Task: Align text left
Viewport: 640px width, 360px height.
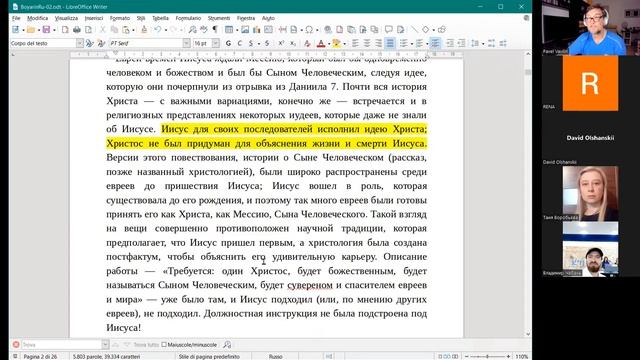Action: pos(355,43)
